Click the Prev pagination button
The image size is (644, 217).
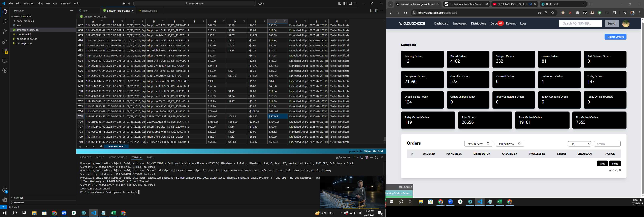pyautogui.click(x=602, y=164)
